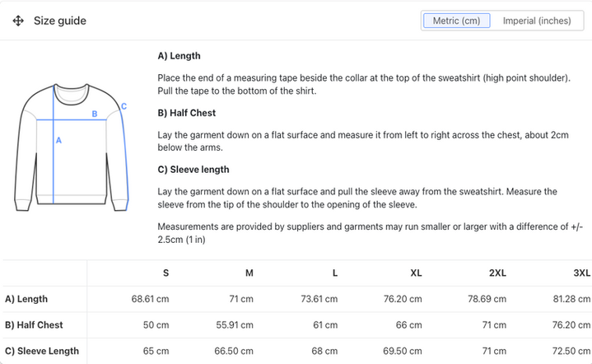Click the 2XL column header
The height and width of the screenshot is (364, 592).
[497, 273]
